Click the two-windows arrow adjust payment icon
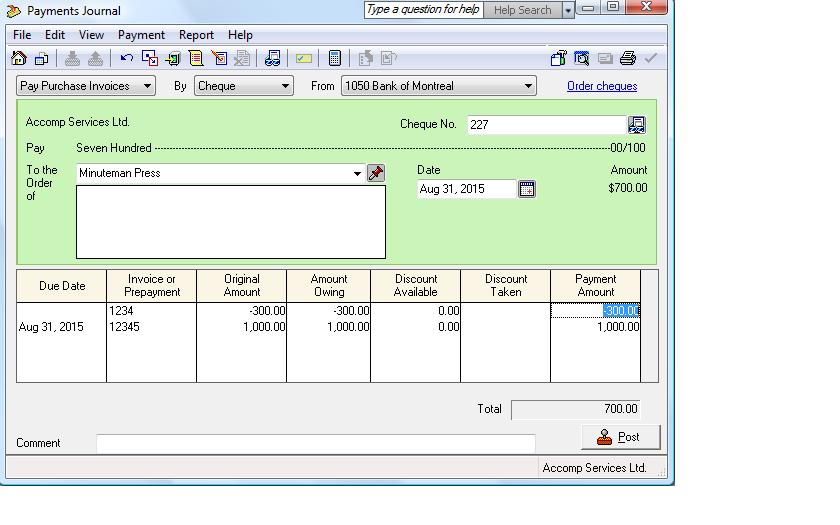 (x=150, y=58)
